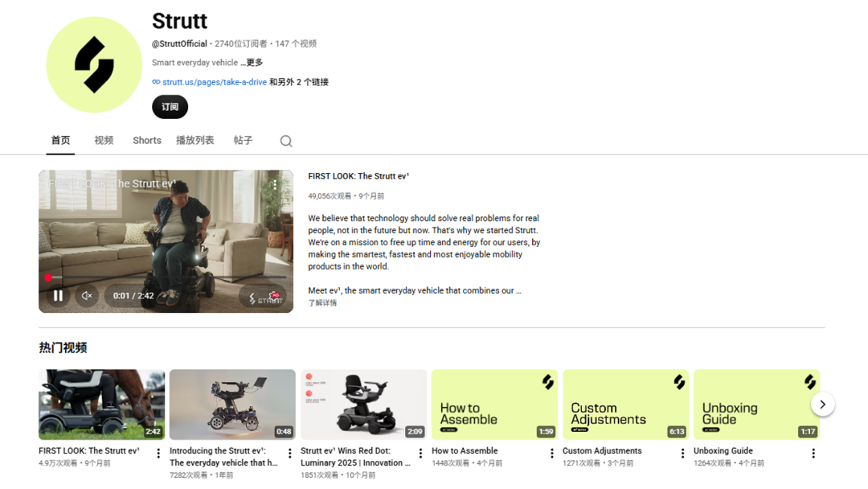Pause the featured video
The height and width of the screenshot is (489, 868).
[58, 296]
